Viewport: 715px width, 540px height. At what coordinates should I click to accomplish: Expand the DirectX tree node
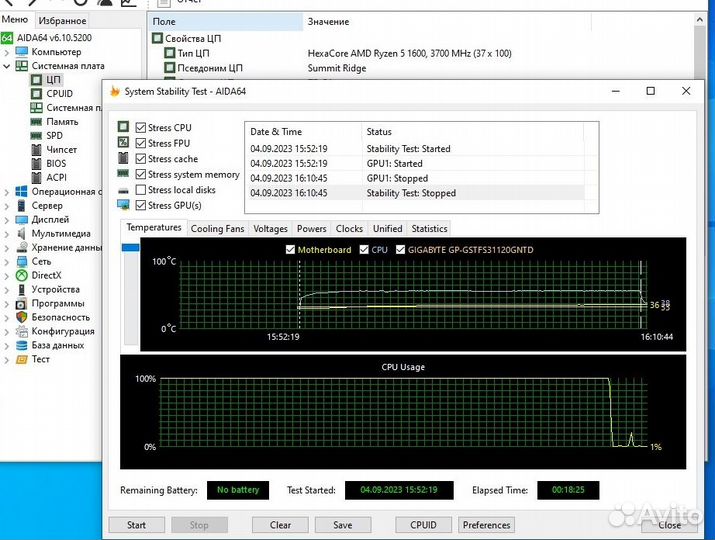[6, 276]
